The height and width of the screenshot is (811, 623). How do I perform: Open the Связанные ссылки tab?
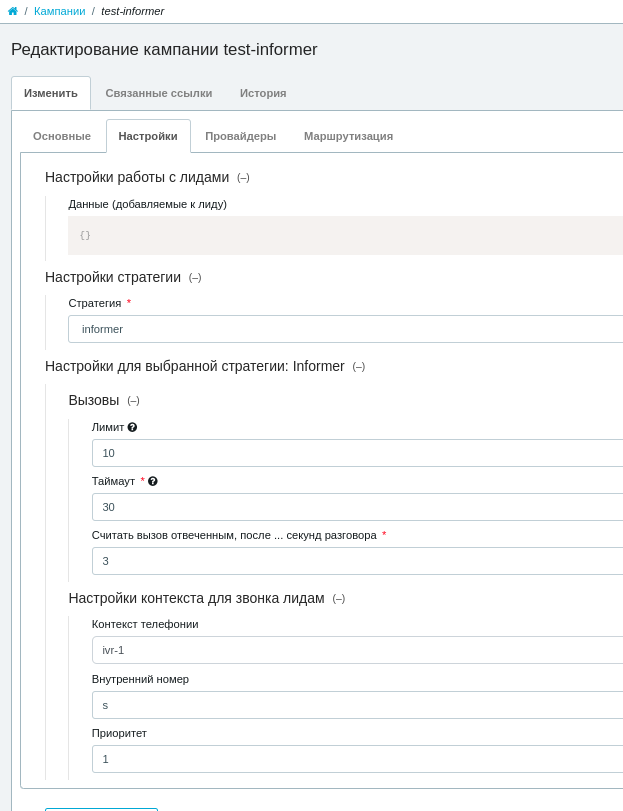coord(159,93)
